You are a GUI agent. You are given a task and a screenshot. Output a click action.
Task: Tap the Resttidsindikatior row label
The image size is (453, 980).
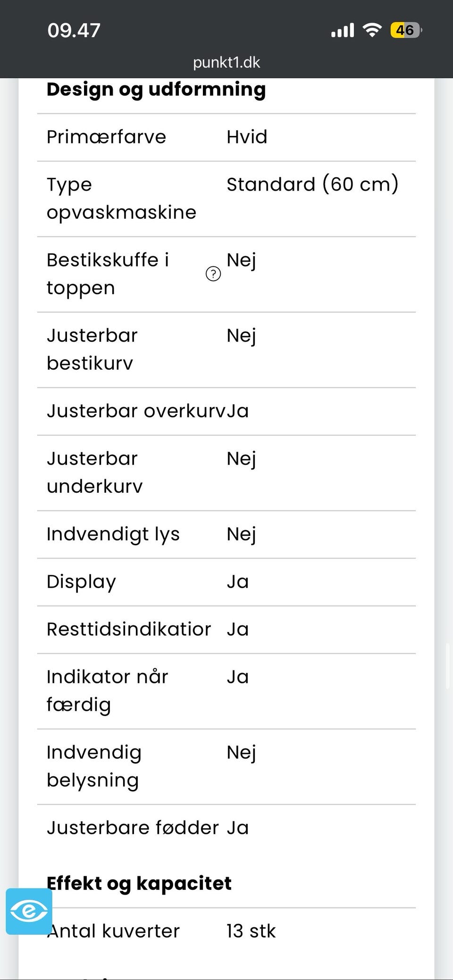tap(128, 630)
